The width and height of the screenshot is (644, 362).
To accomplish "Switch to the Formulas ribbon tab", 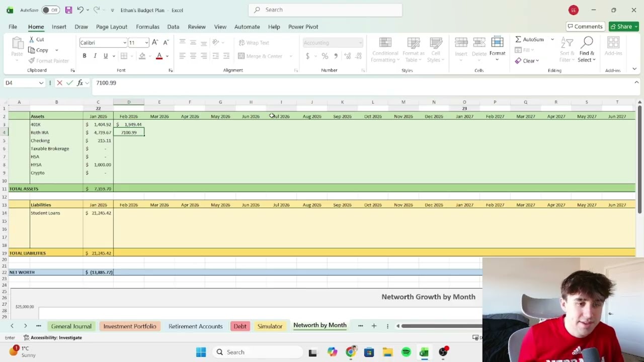I will coord(147,27).
